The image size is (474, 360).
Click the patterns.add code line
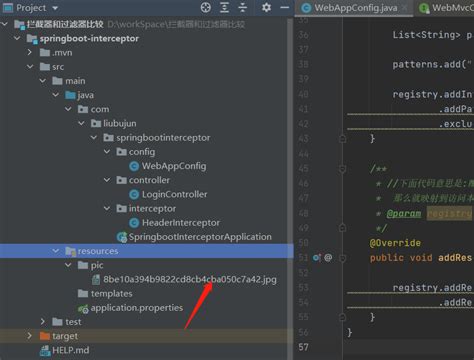(432, 64)
